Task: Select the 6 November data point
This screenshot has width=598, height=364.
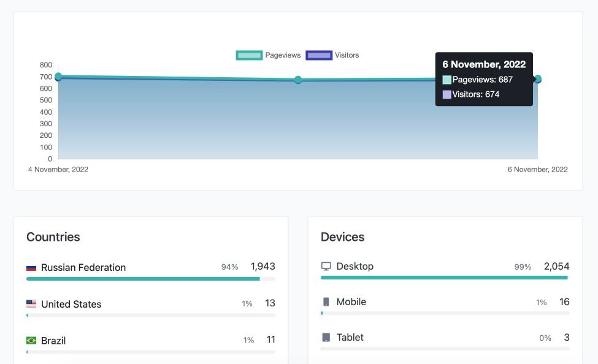Action: (x=537, y=79)
